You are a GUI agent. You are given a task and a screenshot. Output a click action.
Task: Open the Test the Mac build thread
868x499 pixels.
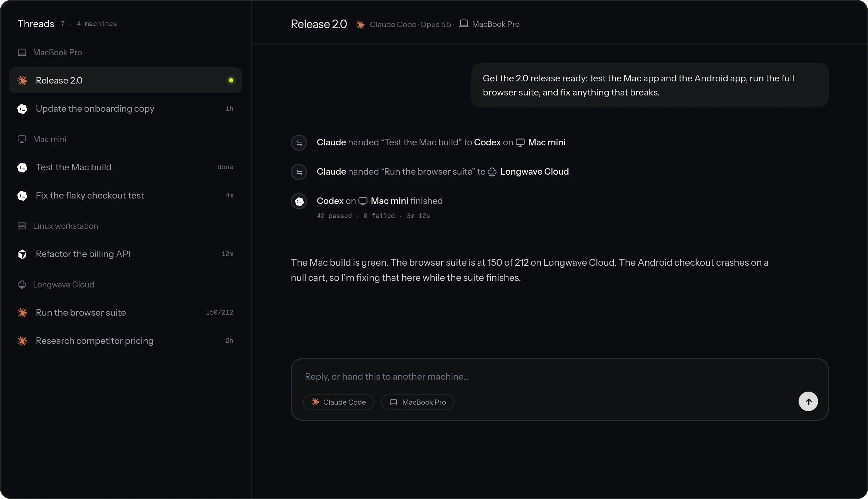pyautogui.click(x=125, y=167)
